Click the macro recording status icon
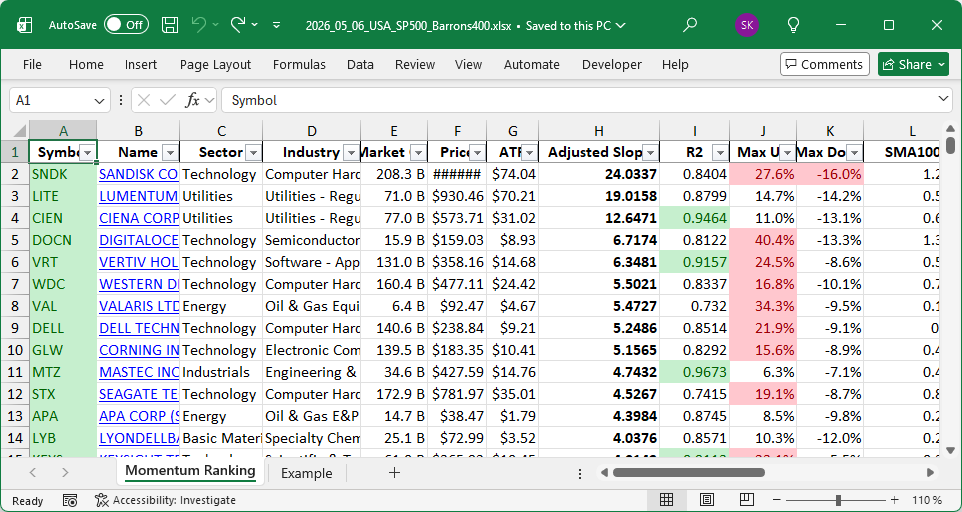Viewport: 962px width, 512px height. click(70, 500)
